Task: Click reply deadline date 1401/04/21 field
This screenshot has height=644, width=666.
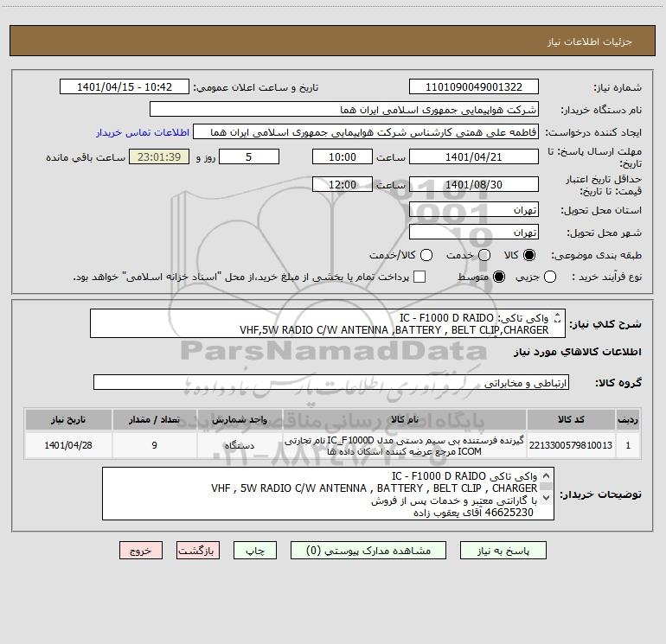Action: (474, 156)
